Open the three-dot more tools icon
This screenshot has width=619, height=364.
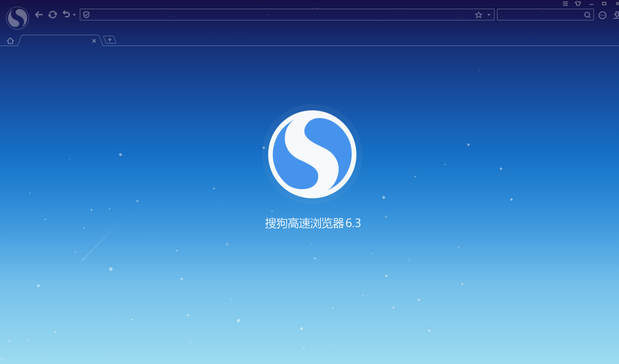(x=602, y=15)
